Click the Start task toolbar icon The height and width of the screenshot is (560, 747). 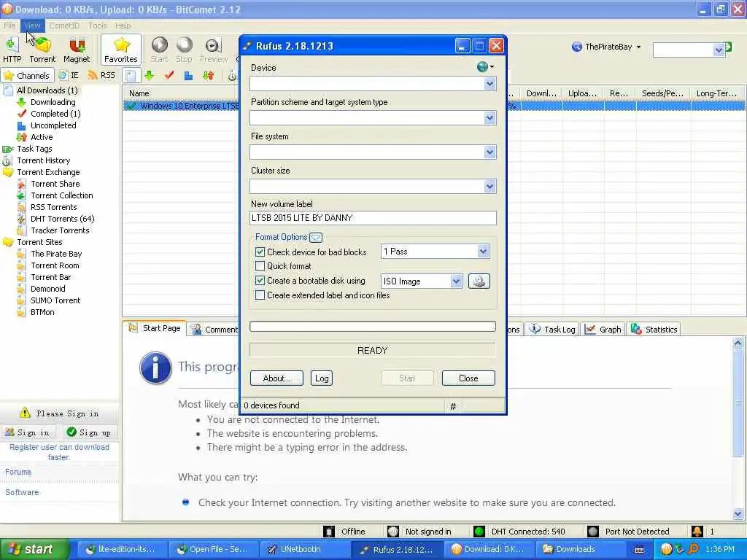pyautogui.click(x=159, y=50)
